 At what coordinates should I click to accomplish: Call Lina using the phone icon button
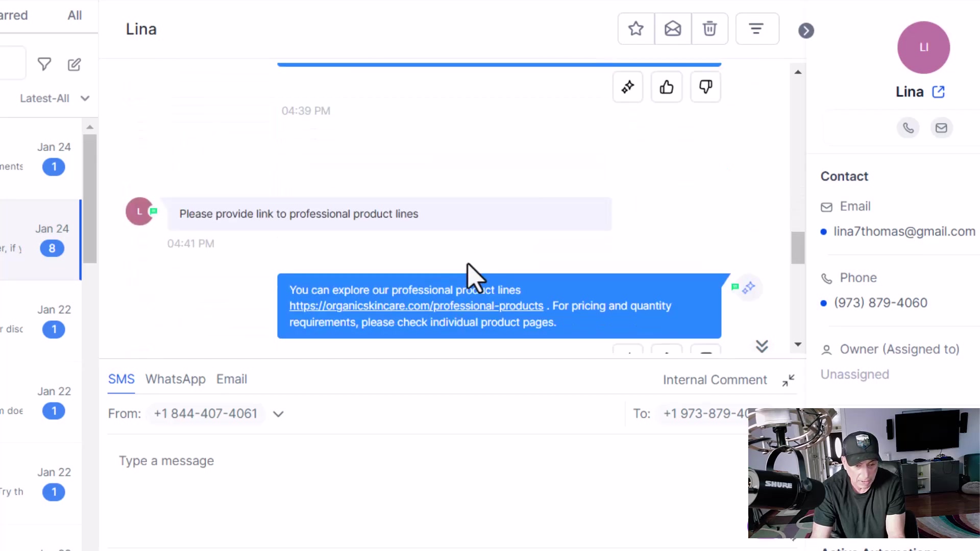(908, 128)
